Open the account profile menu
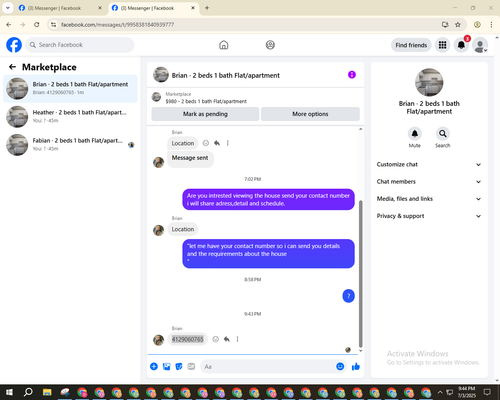This screenshot has width=500, height=400. tap(480, 45)
